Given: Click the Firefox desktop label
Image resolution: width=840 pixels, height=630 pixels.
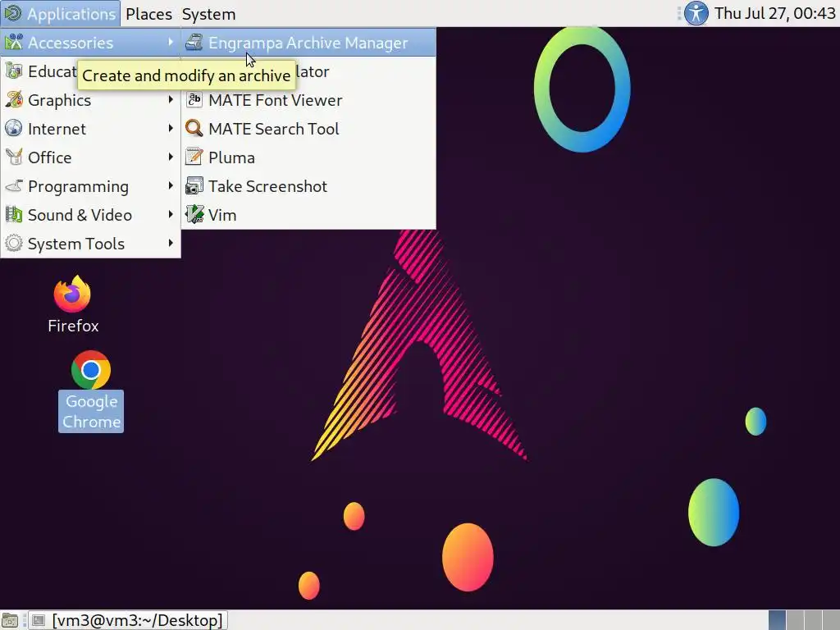Looking at the screenshot, I should coord(73,326).
